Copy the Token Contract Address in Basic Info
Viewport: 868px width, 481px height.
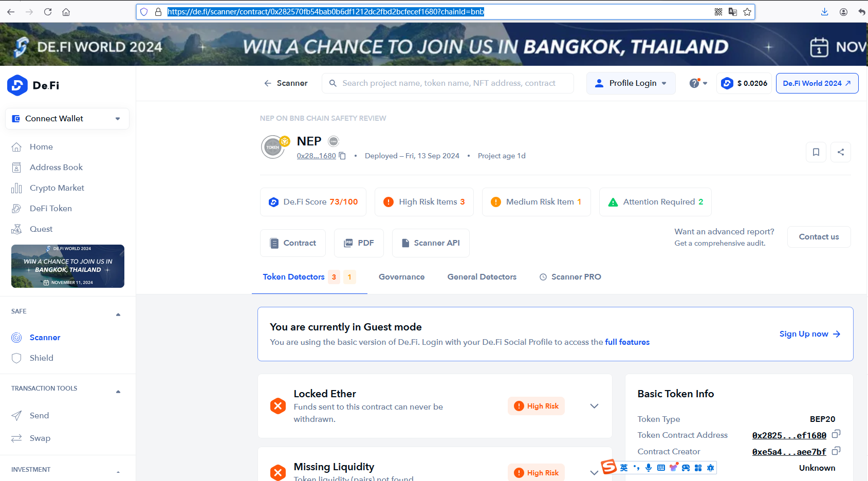(836, 434)
